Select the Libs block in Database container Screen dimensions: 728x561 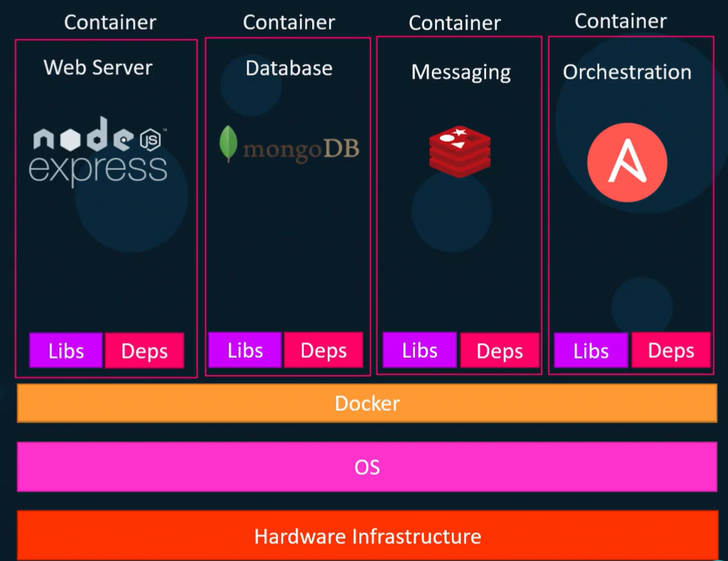tap(245, 350)
